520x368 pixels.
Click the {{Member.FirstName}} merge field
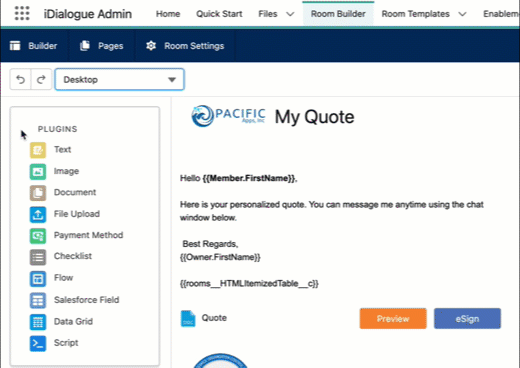[x=249, y=178]
